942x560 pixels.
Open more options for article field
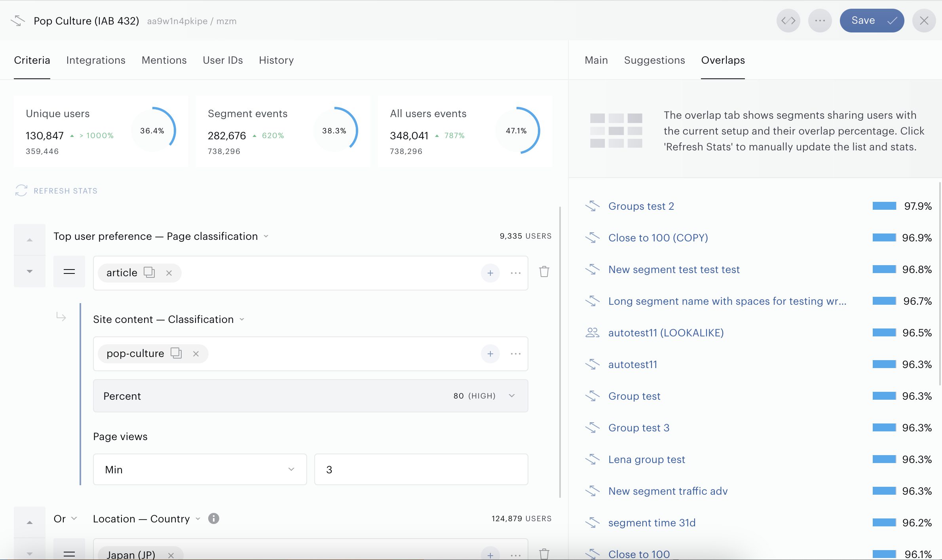pos(516,273)
